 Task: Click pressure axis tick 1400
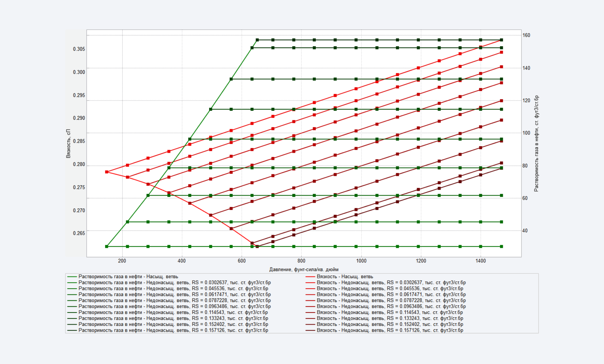(x=481, y=261)
